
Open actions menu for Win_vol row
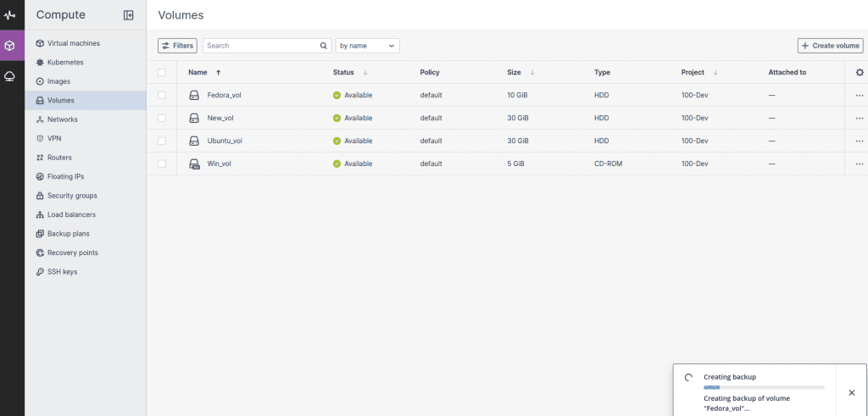click(x=860, y=164)
